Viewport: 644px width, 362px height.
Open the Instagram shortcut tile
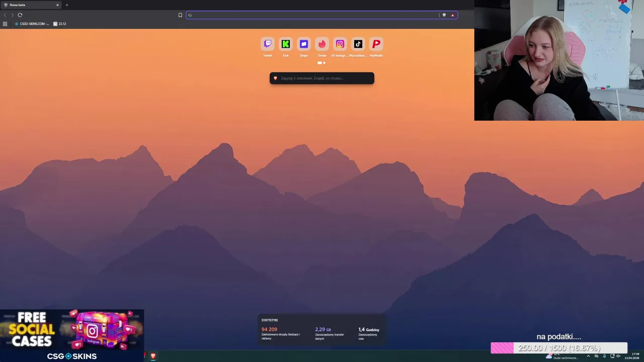340,44
